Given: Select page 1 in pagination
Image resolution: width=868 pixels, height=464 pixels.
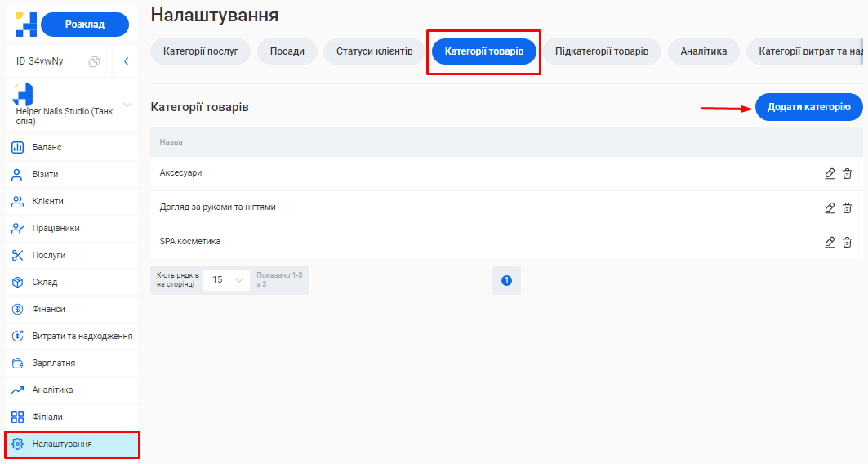Looking at the screenshot, I should [x=506, y=280].
